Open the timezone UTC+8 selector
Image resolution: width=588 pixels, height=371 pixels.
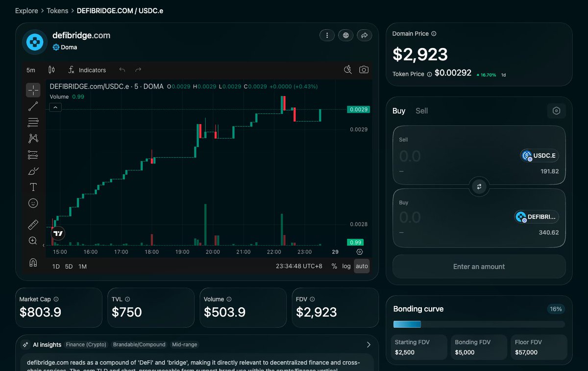tap(299, 266)
